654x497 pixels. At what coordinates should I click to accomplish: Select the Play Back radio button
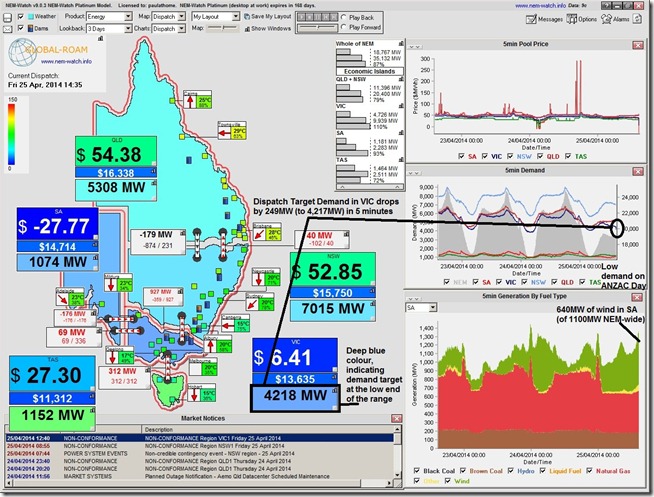click(344, 18)
